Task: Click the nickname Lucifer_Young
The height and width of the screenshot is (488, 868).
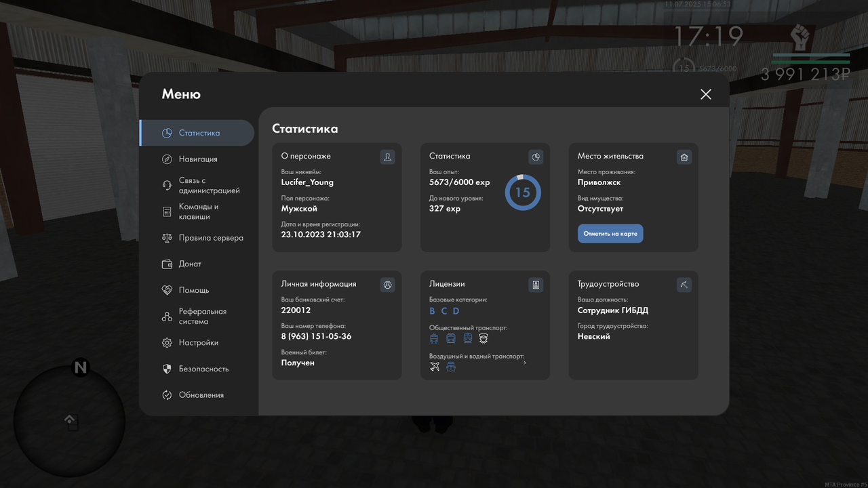Action: [307, 182]
